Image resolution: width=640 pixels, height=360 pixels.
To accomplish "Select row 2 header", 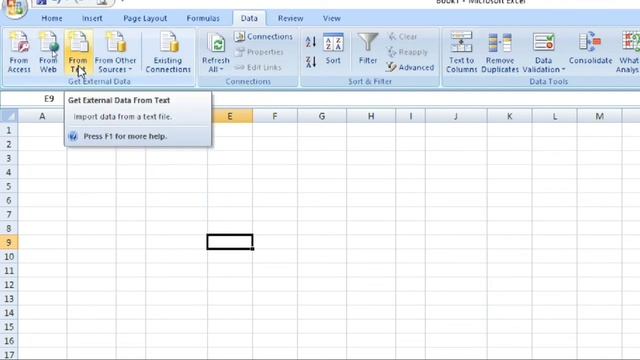I will click(x=9, y=144).
